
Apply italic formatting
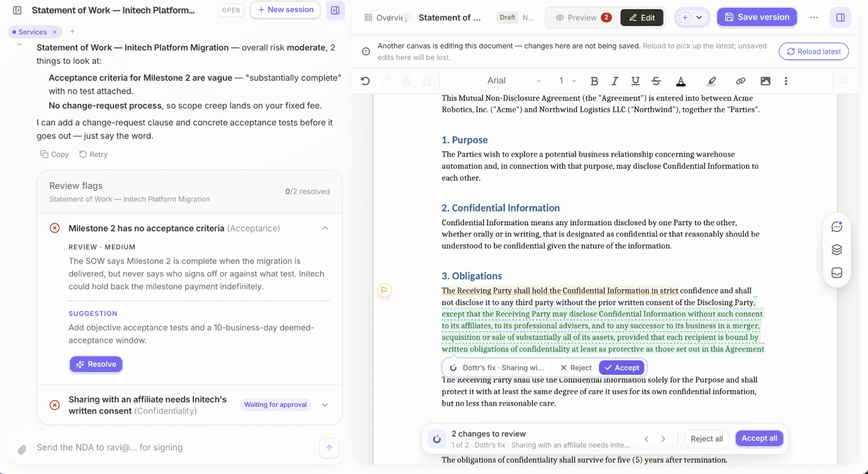(x=614, y=81)
